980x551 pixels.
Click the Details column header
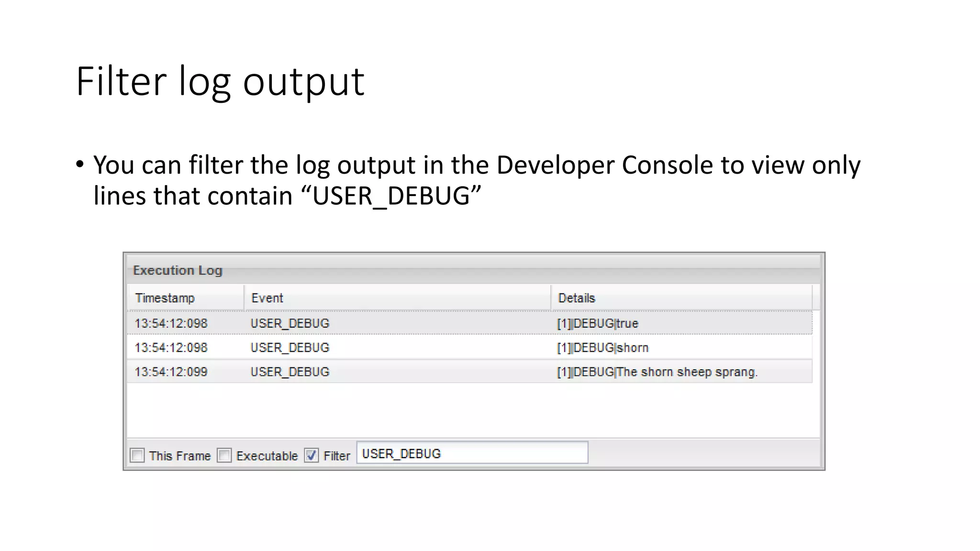pos(682,298)
